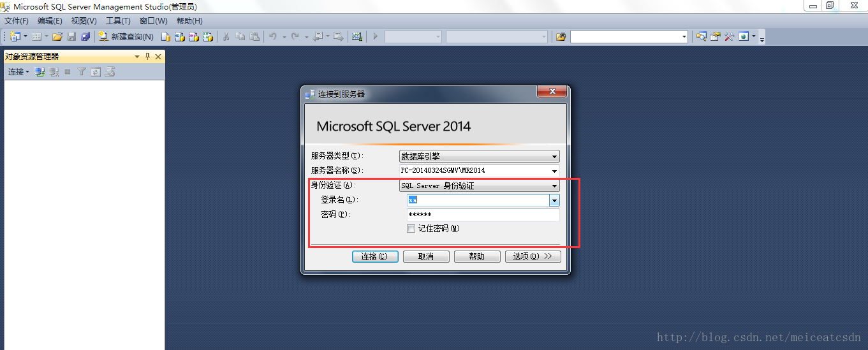This screenshot has height=350, width=868.
Task: Click the Undo arrow icon
Action: click(x=272, y=36)
